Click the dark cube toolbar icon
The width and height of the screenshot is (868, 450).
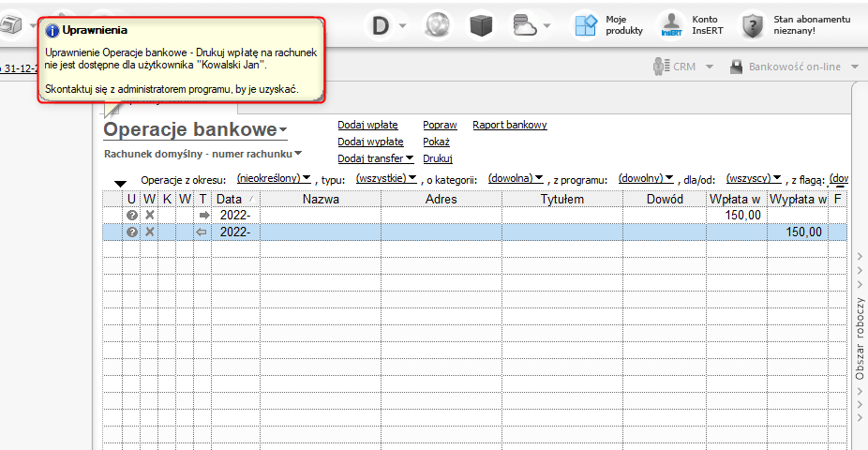pos(481,25)
